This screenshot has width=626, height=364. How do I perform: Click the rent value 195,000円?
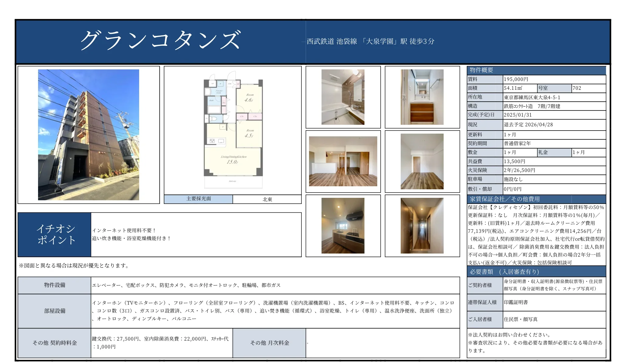[x=516, y=79]
